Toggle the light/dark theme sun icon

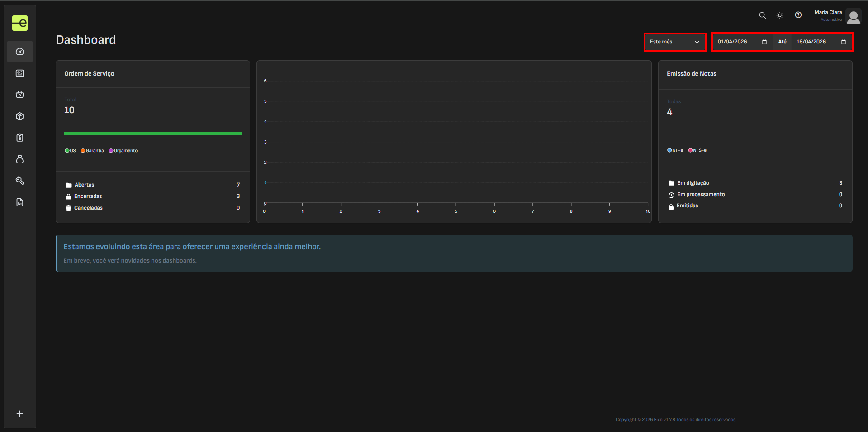point(780,15)
